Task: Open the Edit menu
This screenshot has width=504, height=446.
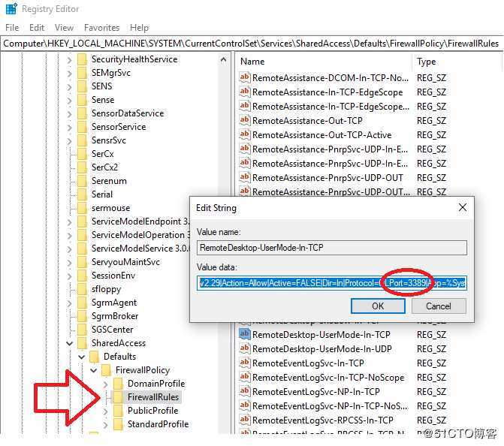Action: click(x=37, y=28)
